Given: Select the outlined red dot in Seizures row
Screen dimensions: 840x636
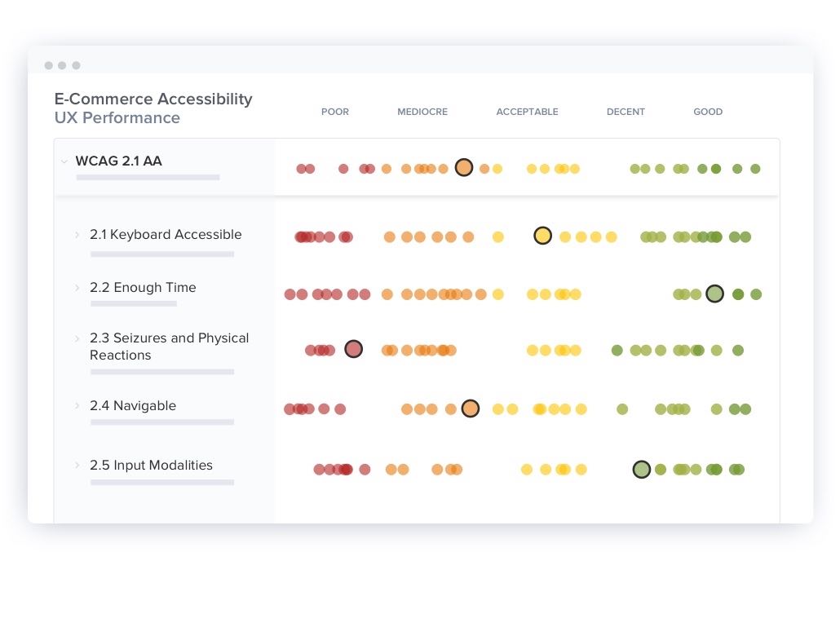Looking at the screenshot, I should (x=353, y=350).
